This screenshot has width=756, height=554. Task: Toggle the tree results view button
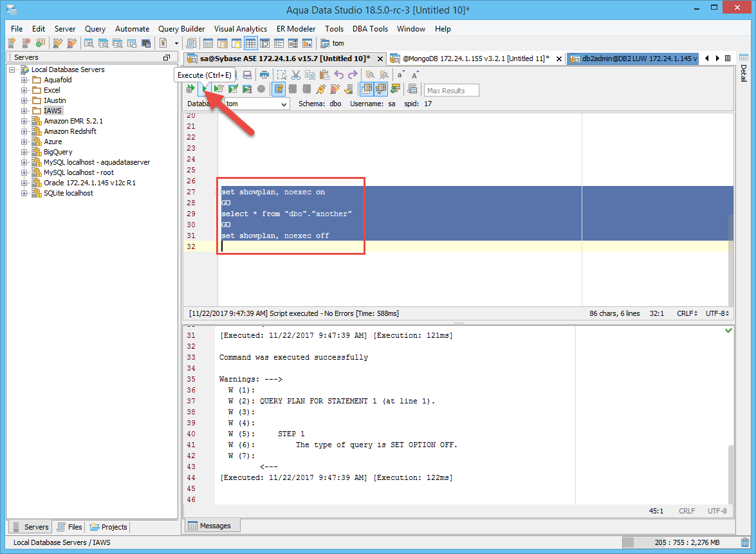[x=381, y=89]
